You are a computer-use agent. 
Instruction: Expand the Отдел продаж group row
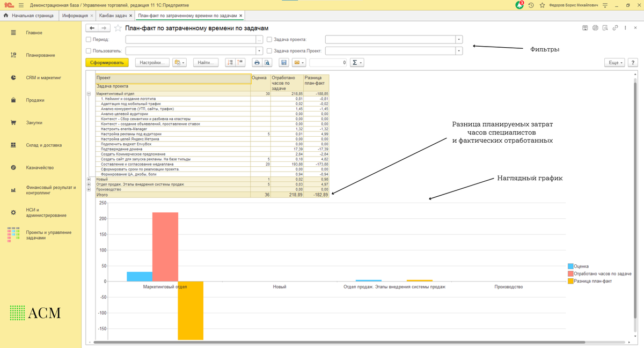tap(89, 184)
